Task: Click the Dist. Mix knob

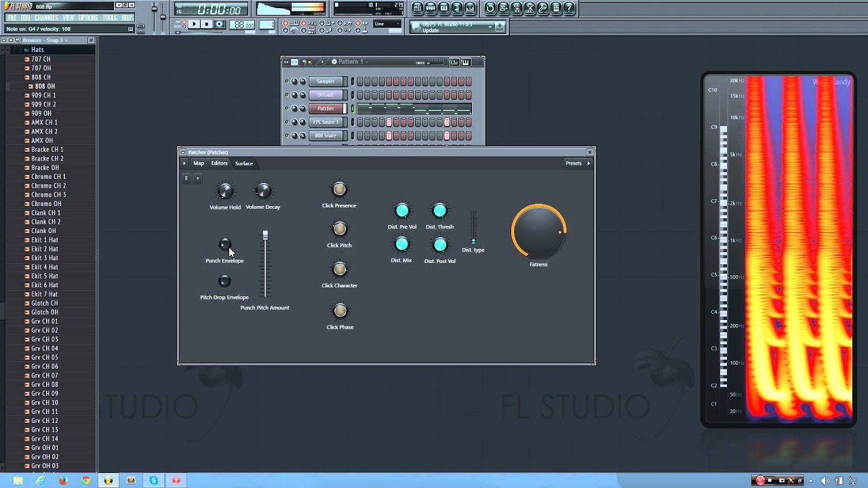Action: [x=401, y=244]
